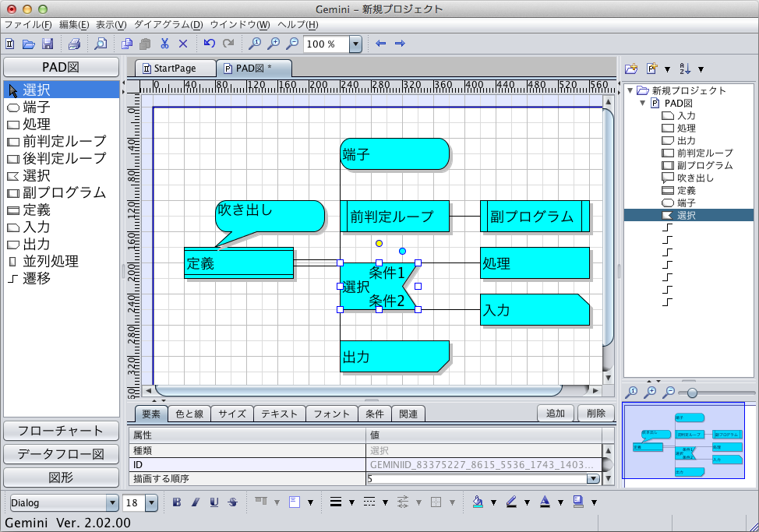Open the データフロー図 palette

[x=61, y=454]
